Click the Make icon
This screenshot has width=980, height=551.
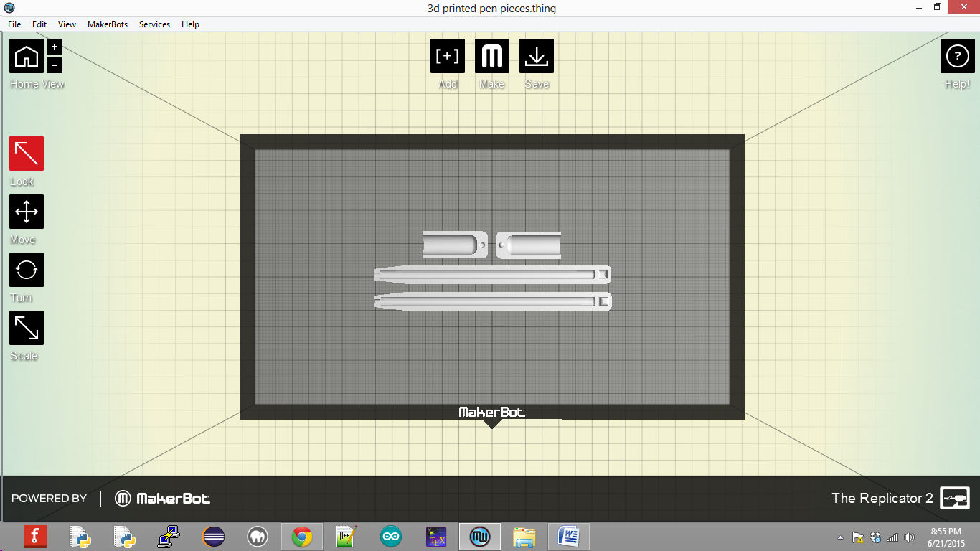point(492,56)
